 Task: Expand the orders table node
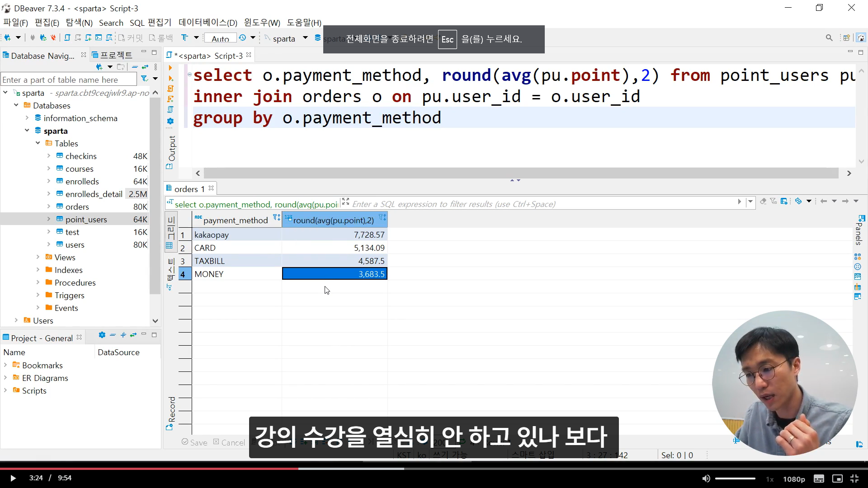point(49,206)
